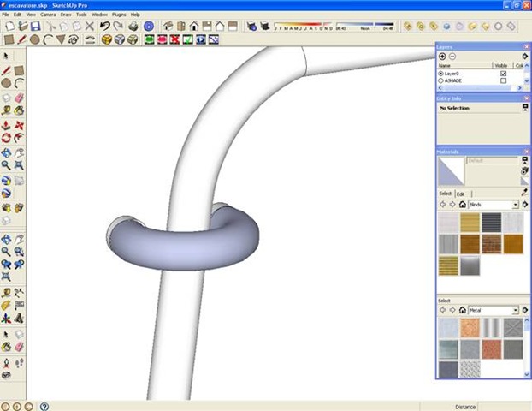This screenshot has width=532, height=411.
Task: Open the Layers panel details arrow menu
Action: pos(523,56)
